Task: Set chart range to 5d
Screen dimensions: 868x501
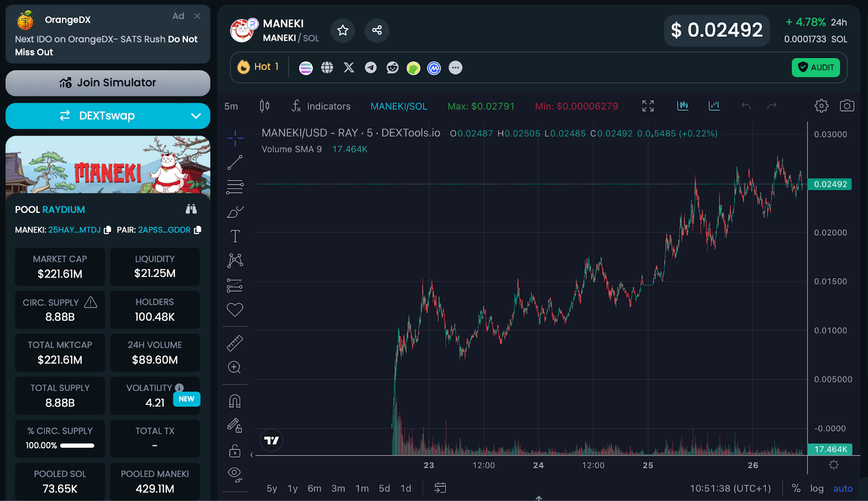Action: [385, 489]
